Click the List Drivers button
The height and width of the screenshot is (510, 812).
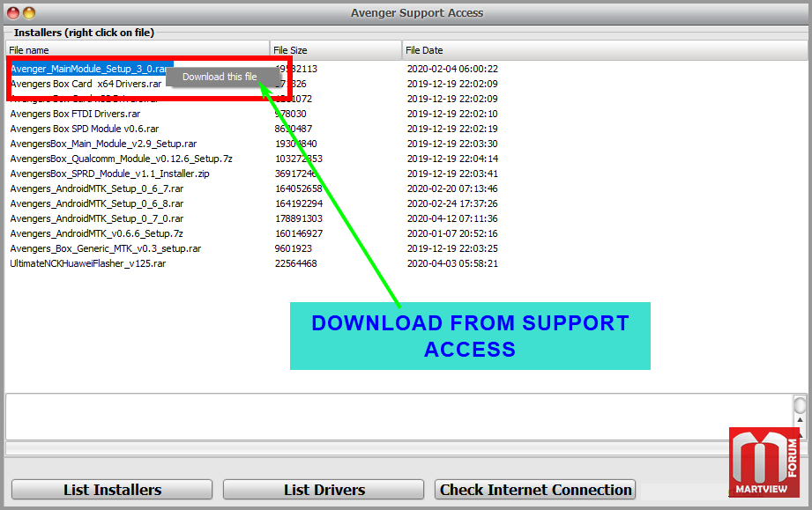click(x=324, y=490)
